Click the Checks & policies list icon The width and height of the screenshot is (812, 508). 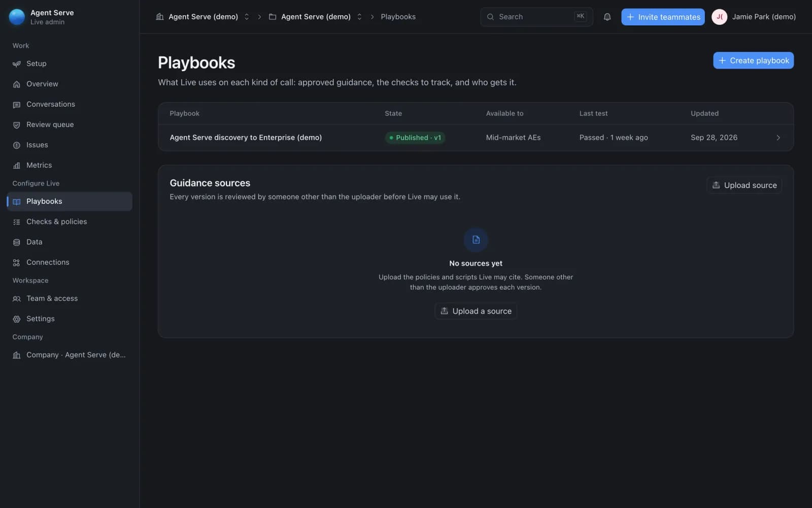(17, 222)
